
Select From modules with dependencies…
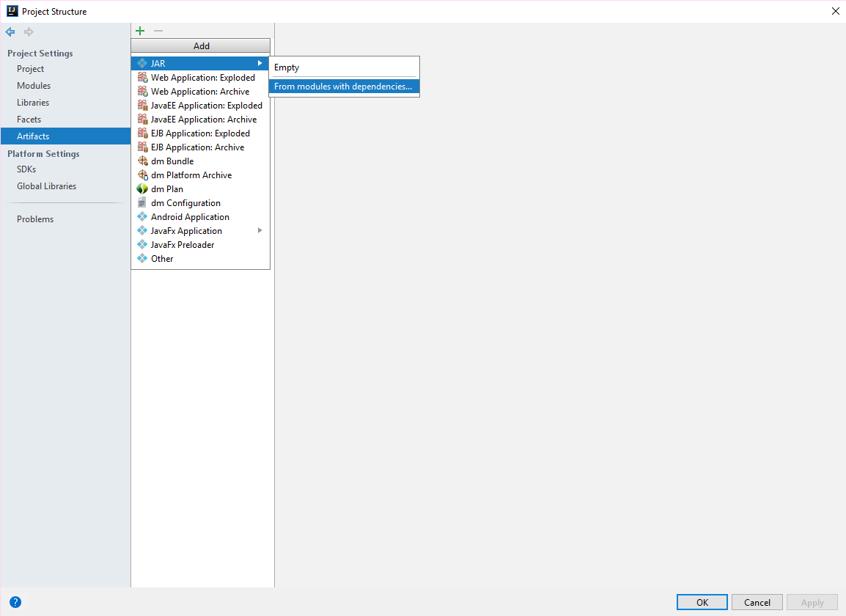(345, 87)
